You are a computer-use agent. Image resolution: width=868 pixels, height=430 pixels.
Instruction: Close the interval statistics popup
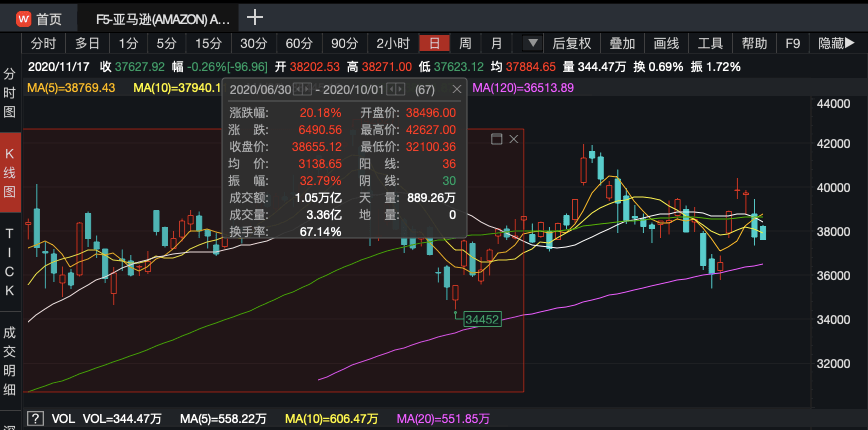coord(457,89)
